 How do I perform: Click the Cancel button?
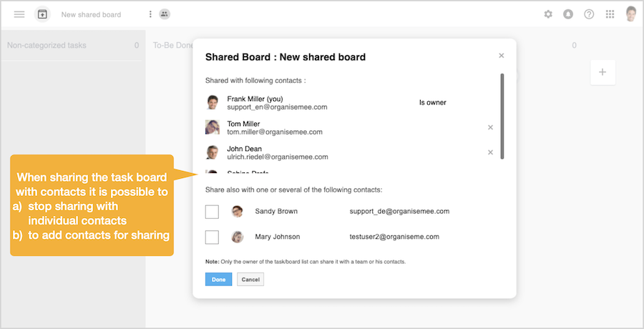click(x=250, y=280)
